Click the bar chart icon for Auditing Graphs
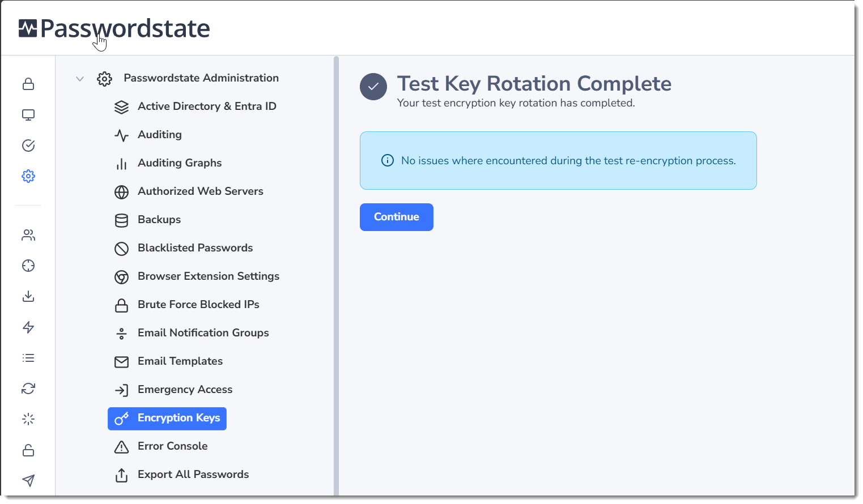This screenshot has width=863, height=504. pyautogui.click(x=121, y=164)
